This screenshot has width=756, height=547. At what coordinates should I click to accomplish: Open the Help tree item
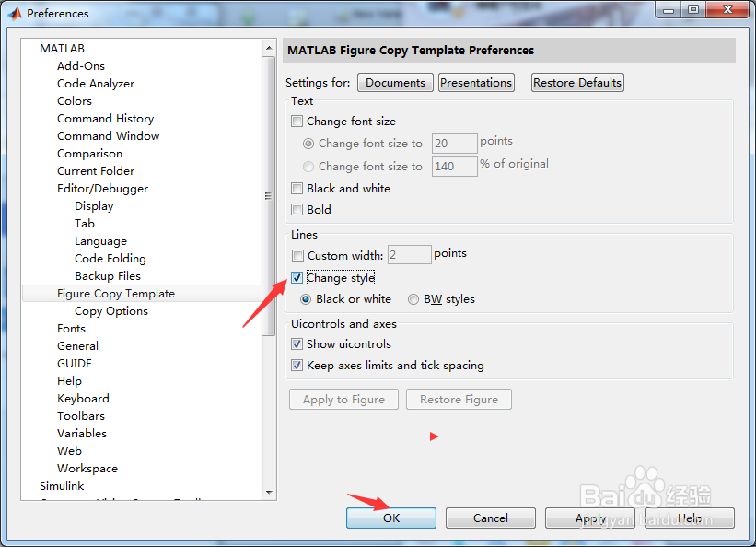(69, 381)
